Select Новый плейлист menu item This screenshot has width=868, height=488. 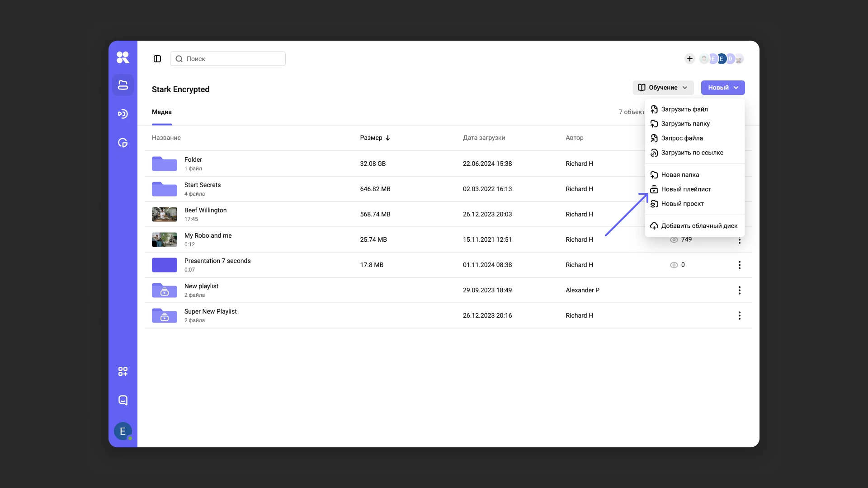pos(686,189)
